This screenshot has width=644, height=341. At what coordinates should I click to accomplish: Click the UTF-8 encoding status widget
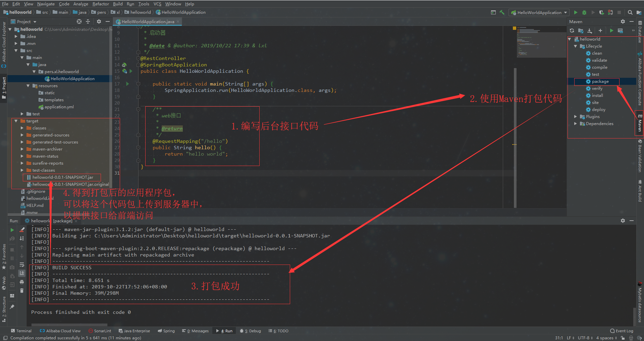click(x=586, y=338)
